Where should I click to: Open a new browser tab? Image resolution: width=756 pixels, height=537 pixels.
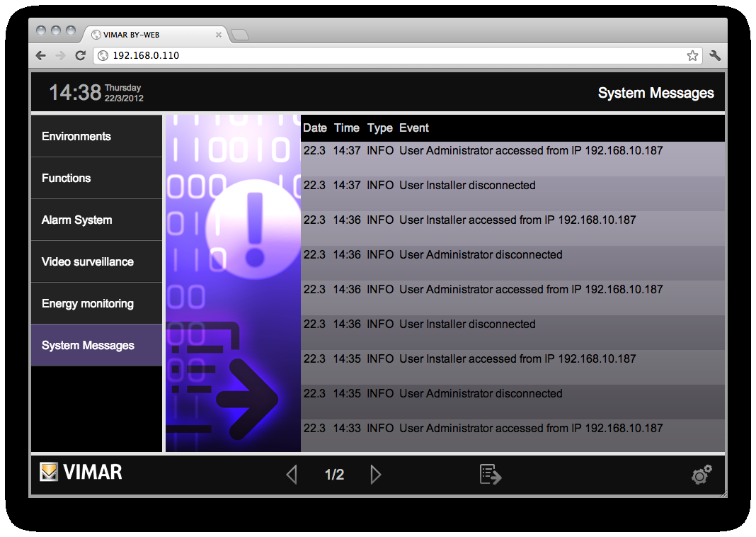240,35
